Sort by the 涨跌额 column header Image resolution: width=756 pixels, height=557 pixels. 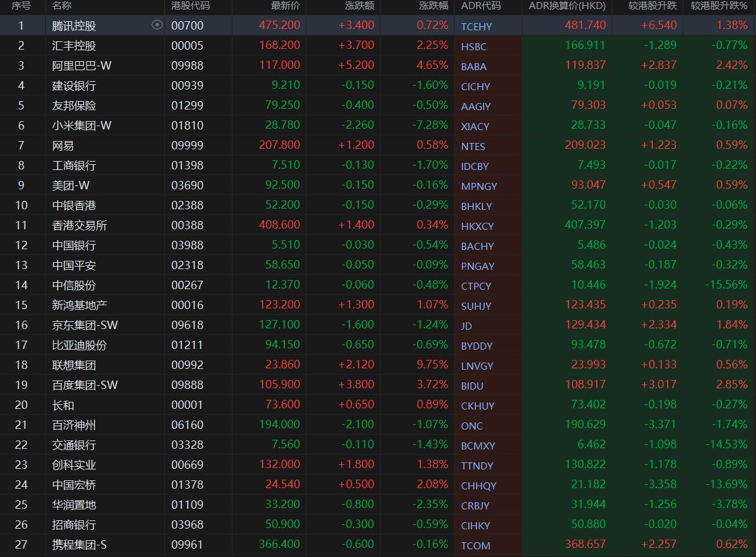[360, 5]
